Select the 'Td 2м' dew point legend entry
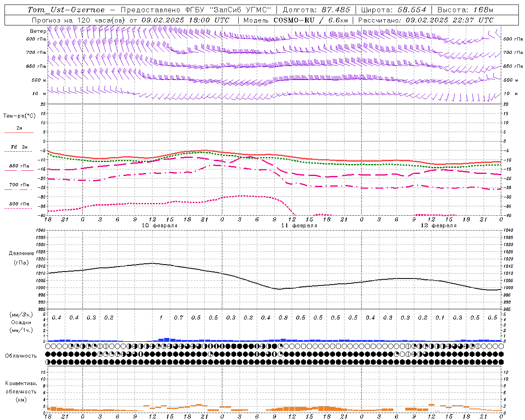Image resolution: width=525 pixels, height=420 pixels. coord(19,147)
